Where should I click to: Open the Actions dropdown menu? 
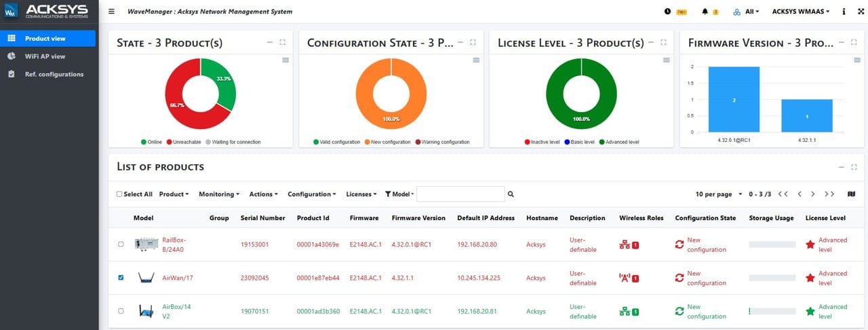[x=263, y=194]
